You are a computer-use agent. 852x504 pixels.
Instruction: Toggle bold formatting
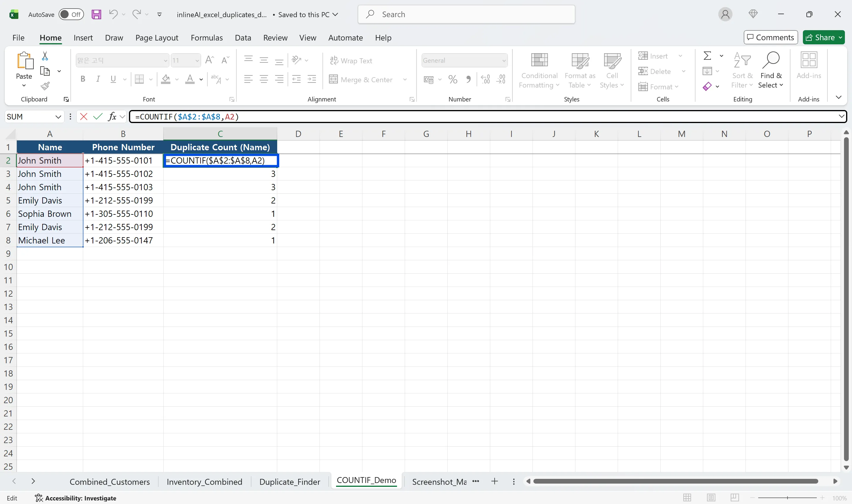pyautogui.click(x=83, y=79)
